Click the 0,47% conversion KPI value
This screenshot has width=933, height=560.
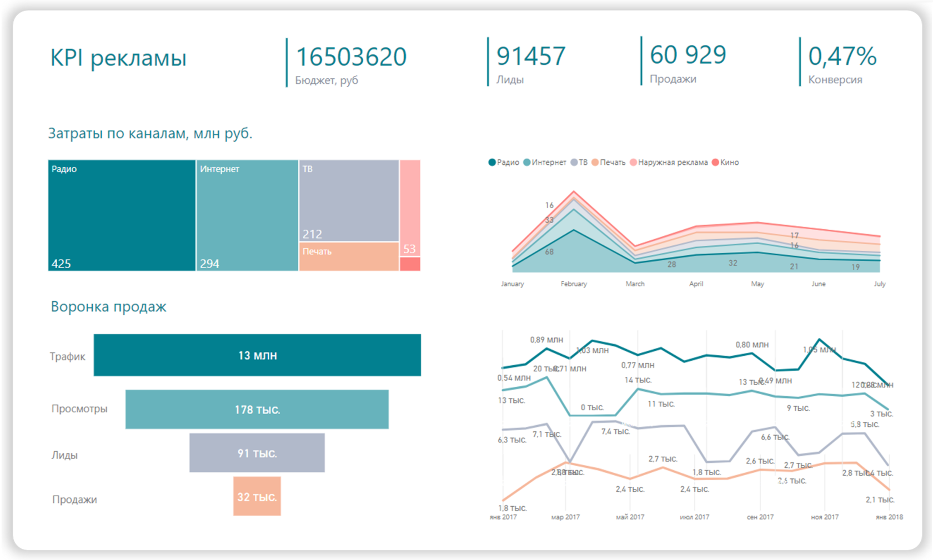pyautogui.click(x=842, y=56)
